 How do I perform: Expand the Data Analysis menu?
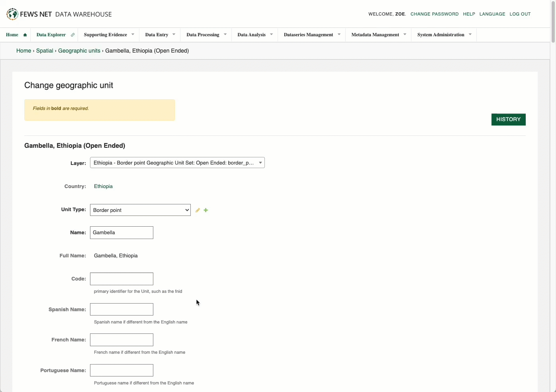pos(255,35)
